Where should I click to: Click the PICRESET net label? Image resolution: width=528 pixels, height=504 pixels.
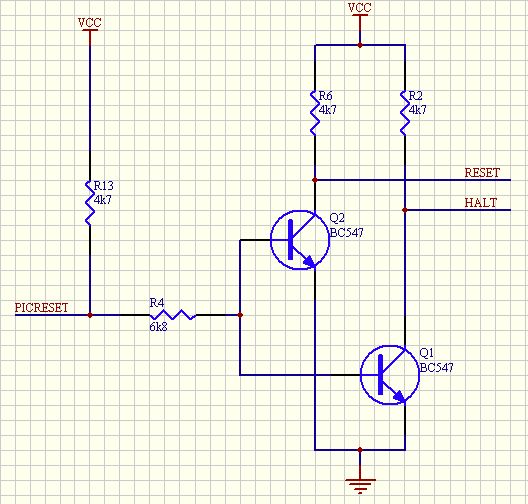[41, 307]
